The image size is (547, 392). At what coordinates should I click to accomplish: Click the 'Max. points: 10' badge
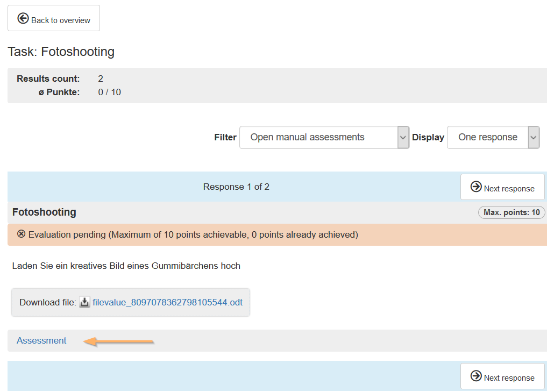coord(511,212)
